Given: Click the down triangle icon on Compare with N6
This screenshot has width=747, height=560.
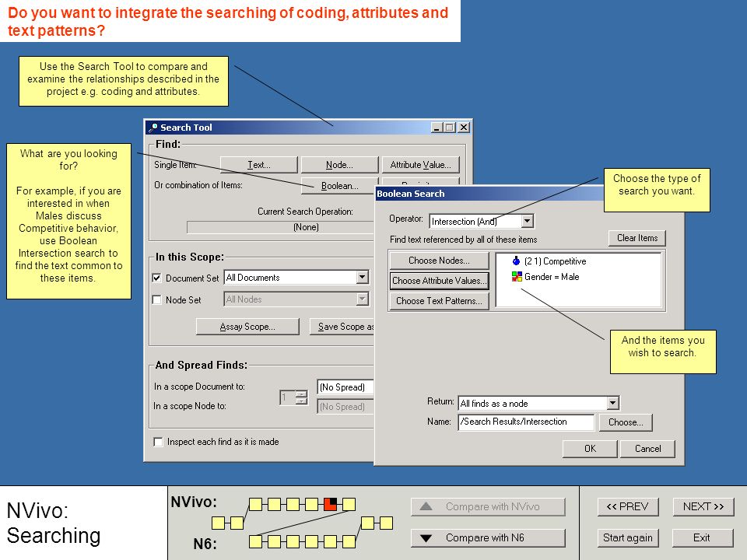Looking at the screenshot, I should coord(426,538).
